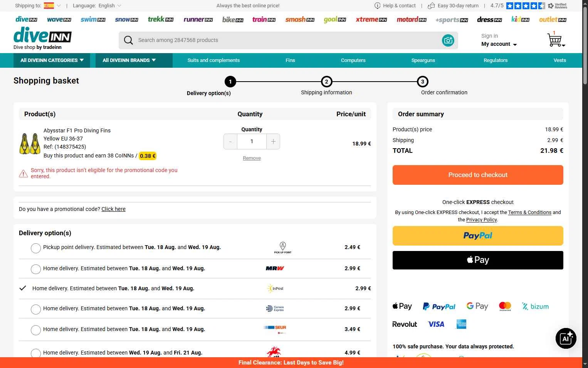Click the product search input field

[x=288, y=40]
